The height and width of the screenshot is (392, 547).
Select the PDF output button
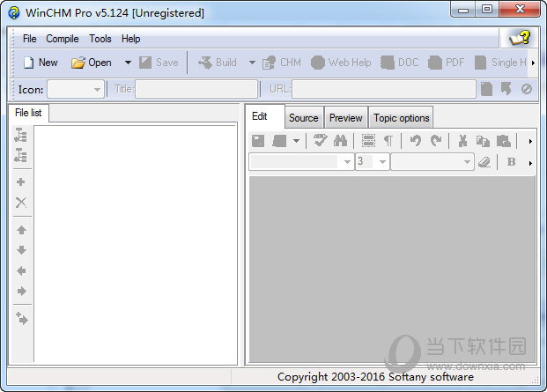point(447,63)
